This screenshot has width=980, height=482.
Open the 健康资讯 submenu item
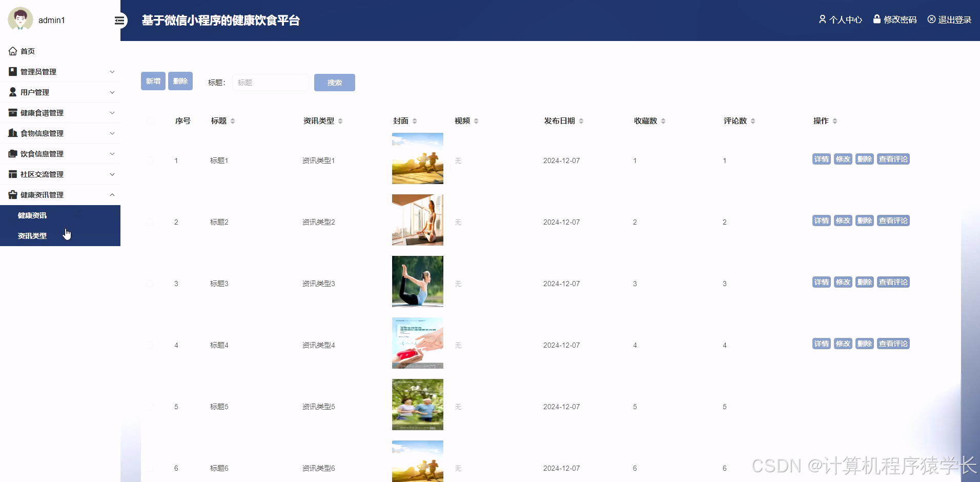(x=32, y=215)
